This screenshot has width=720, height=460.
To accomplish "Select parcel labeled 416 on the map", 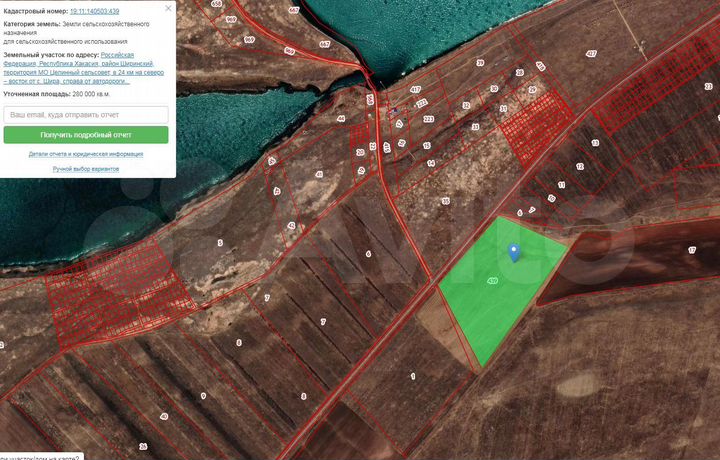I will point(540,66).
